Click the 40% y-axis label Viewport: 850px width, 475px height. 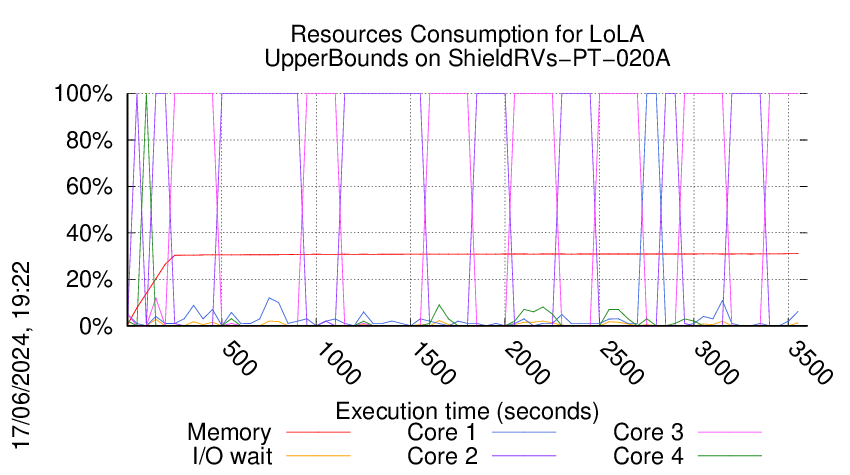(x=89, y=234)
